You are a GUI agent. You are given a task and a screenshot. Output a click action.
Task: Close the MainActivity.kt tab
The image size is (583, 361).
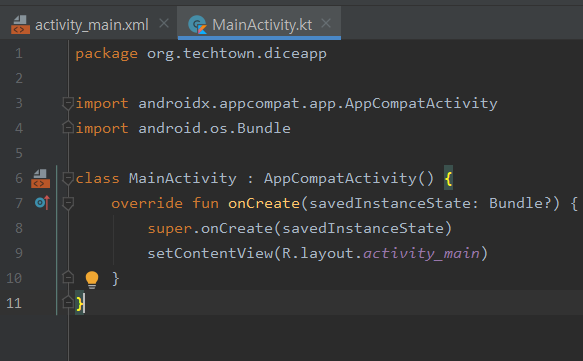[326, 24]
